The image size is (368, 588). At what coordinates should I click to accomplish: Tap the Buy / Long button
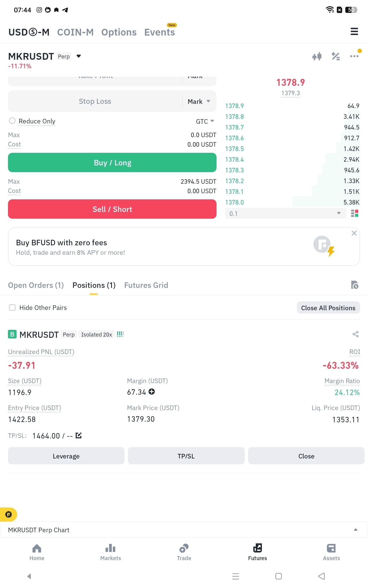coord(112,163)
